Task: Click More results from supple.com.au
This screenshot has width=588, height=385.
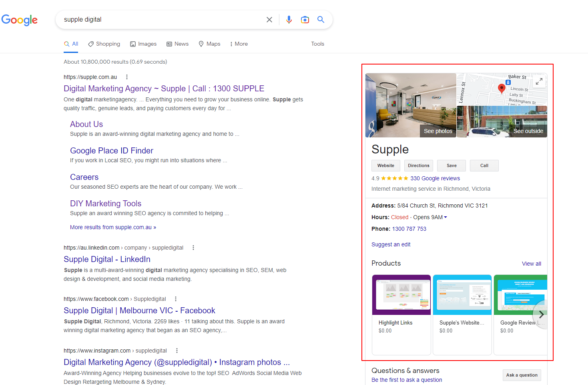Action: pos(113,227)
